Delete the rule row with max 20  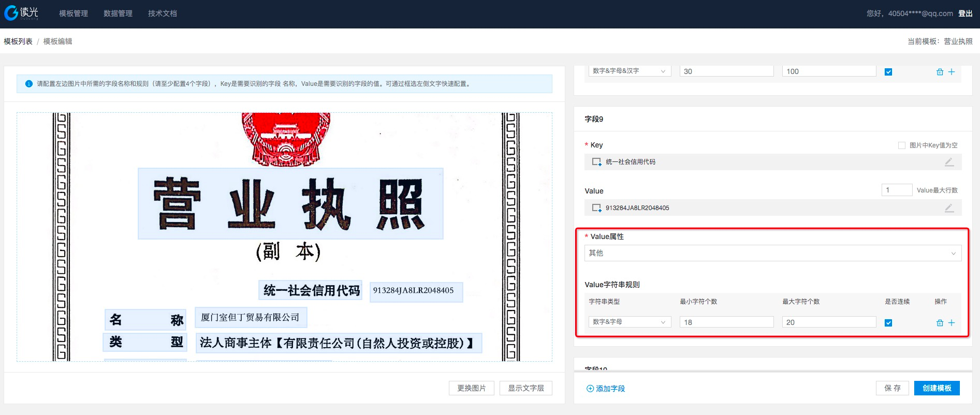point(940,323)
